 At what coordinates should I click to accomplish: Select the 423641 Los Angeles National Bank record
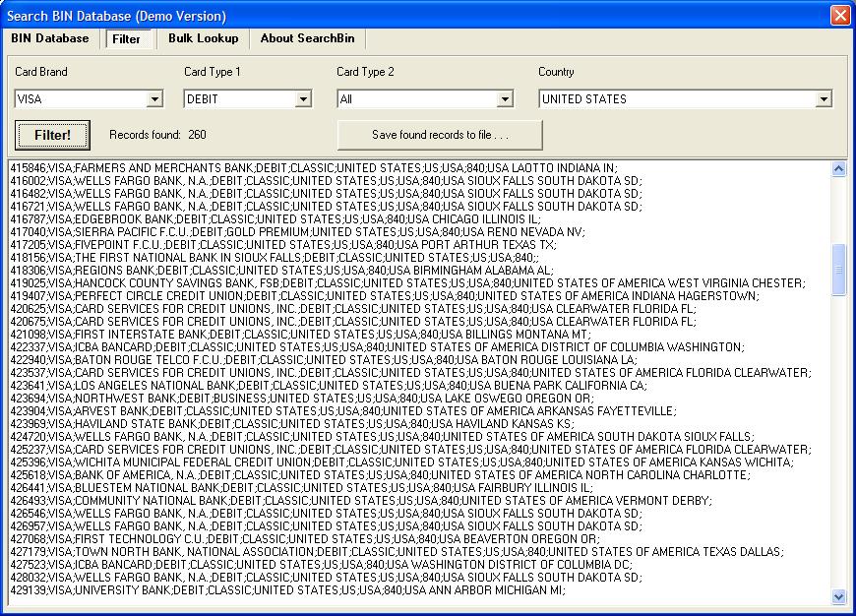(329, 386)
